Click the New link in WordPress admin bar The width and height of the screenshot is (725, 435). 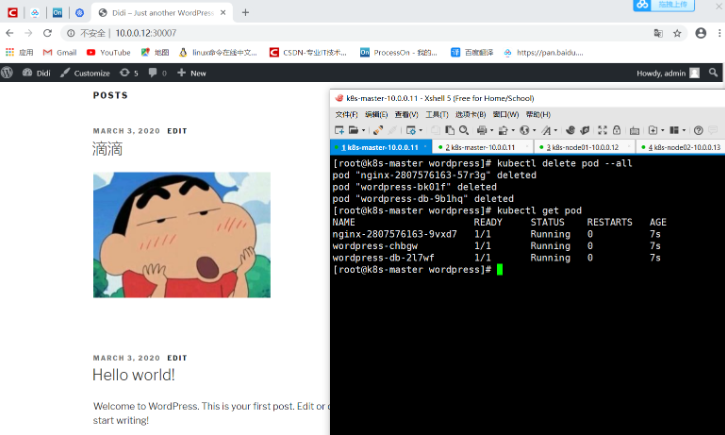[192, 73]
